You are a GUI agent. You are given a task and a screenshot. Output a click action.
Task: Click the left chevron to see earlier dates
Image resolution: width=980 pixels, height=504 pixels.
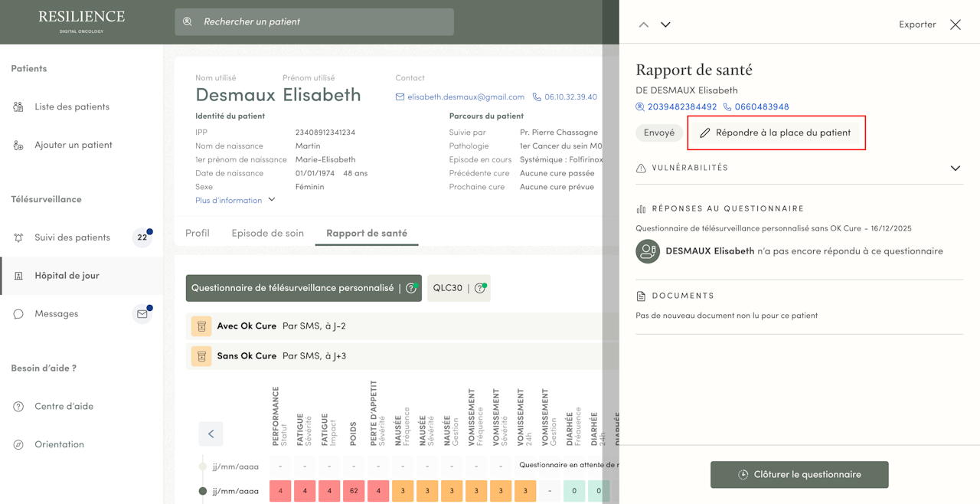[211, 434]
